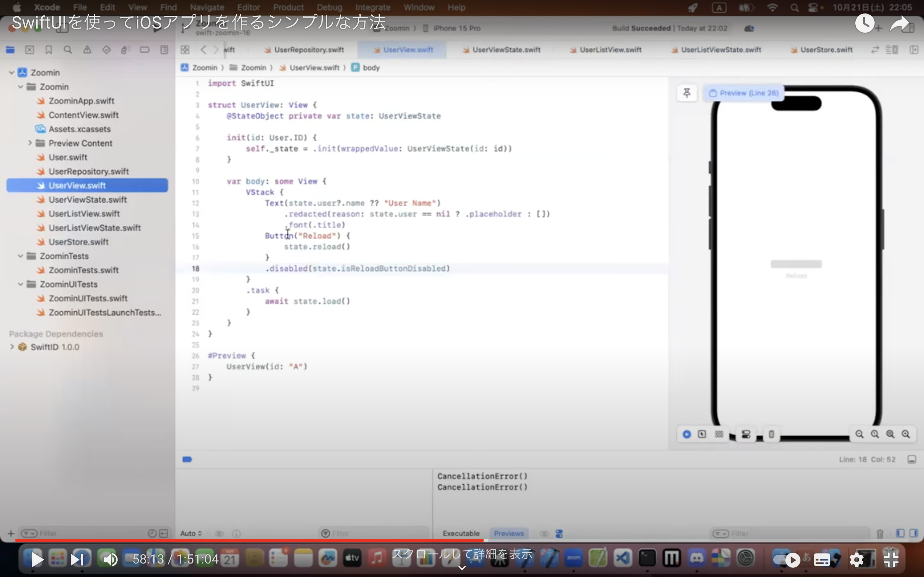The width and height of the screenshot is (924, 577).
Task: Click the related items grid icon
Action: click(x=185, y=50)
